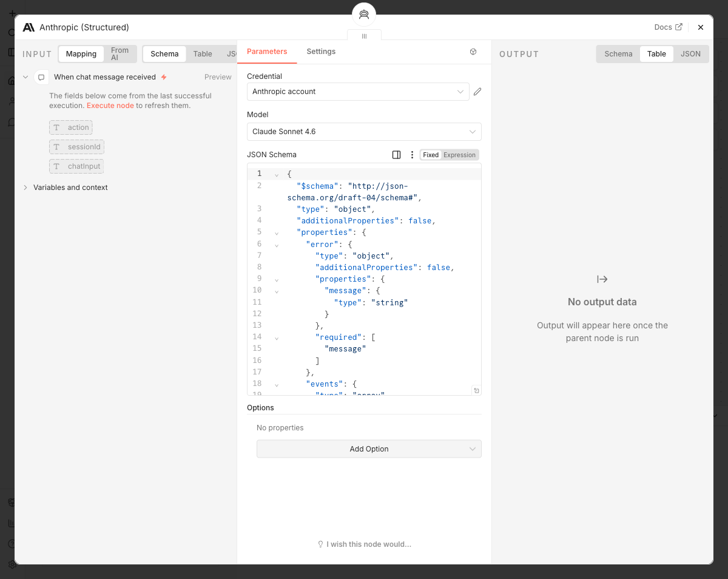
Task: Open the Settings tab
Action: tap(321, 52)
